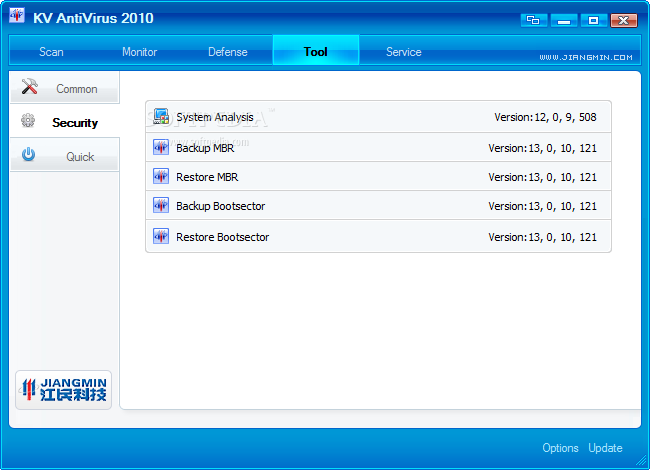Viewport: 650px width, 470px height.
Task: Select the Quick label in sidebar
Action: [x=80, y=157]
